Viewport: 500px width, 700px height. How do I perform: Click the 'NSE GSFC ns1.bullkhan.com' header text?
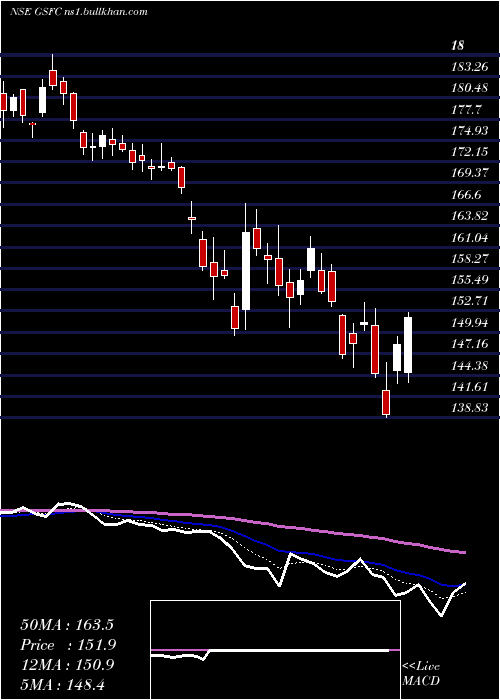pos(79,12)
